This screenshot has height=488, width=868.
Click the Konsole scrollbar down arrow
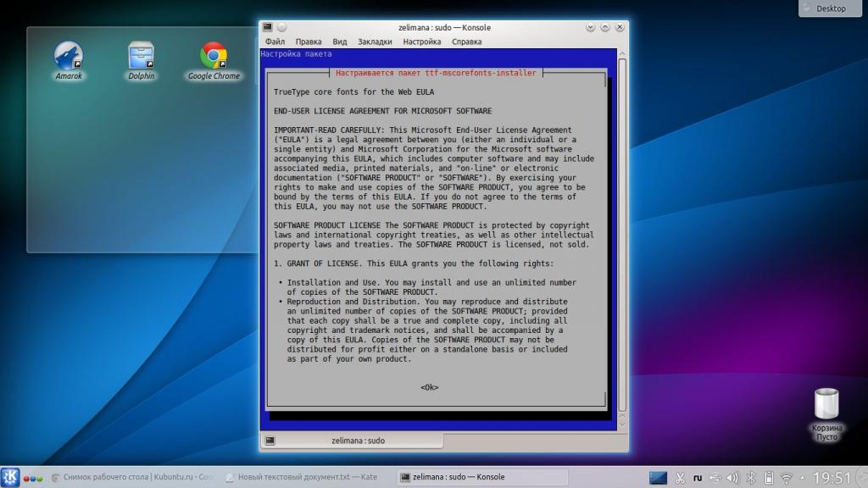(x=622, y=425)
